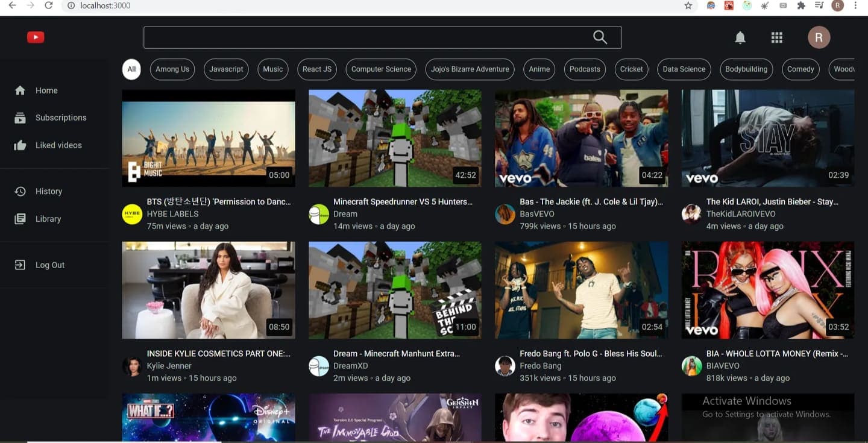Click Dream channel avatar icon
868x443 pixels.
(319, 214)
